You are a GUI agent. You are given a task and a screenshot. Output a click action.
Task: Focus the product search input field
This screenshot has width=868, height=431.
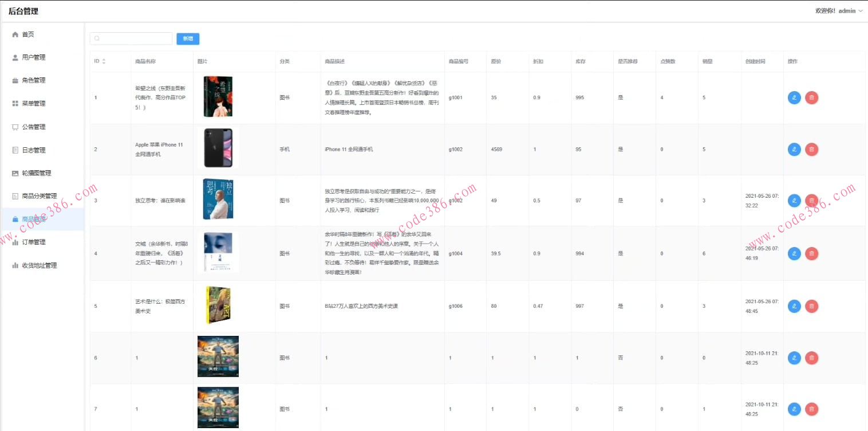pos(131,38)
